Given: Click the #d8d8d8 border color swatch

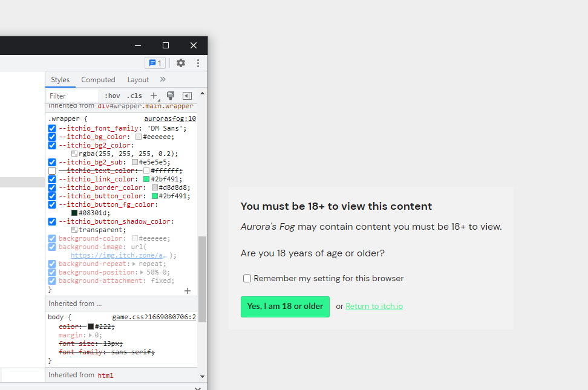Looking at the screenshot, I should point(154,187).
